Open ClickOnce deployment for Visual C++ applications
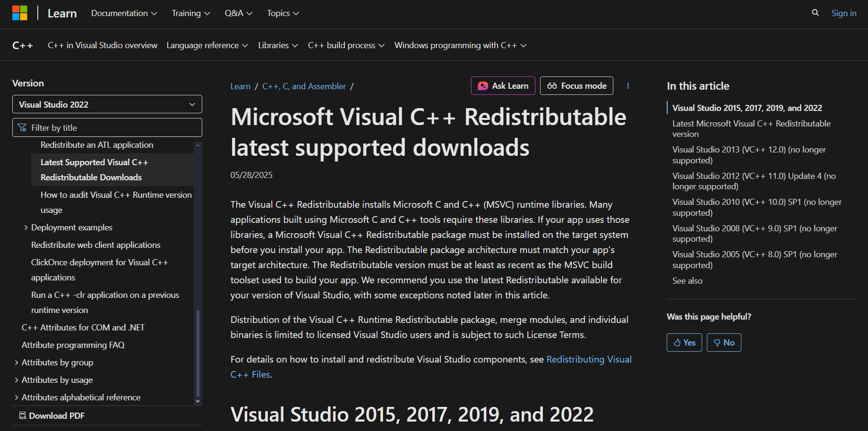 coord(100,270)
